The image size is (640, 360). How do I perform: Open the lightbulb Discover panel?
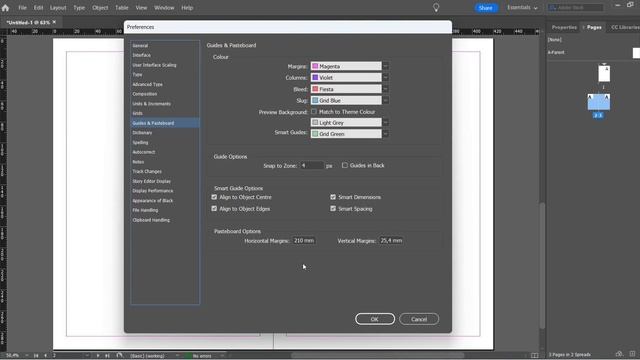pos(436,7)
